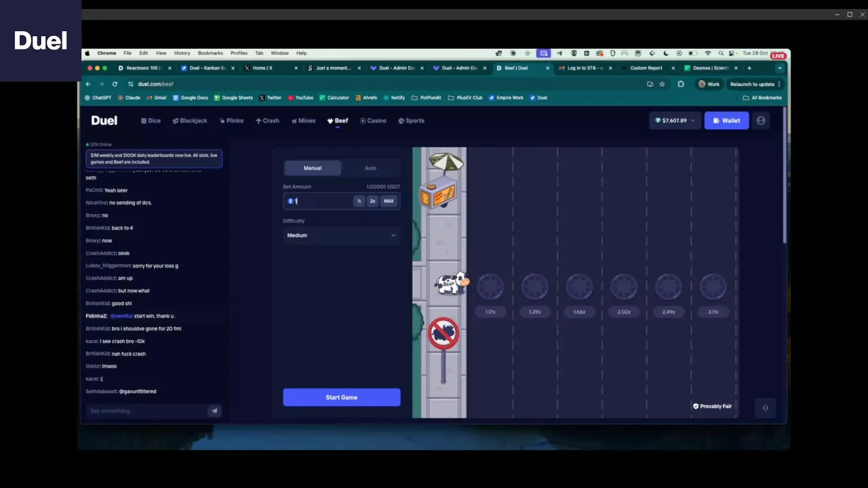Open the Mines game in the nav

click(303, 121)
